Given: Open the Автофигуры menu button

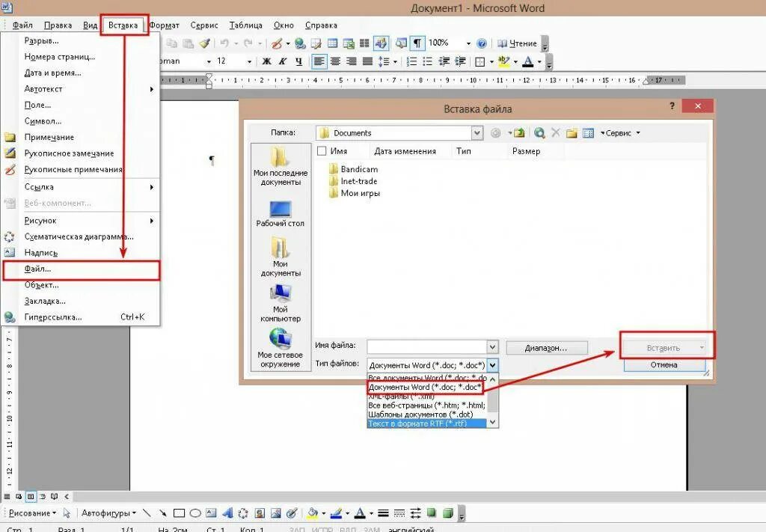Looking at the screenshot, I should pyautogui.click(x=108, y=513).
